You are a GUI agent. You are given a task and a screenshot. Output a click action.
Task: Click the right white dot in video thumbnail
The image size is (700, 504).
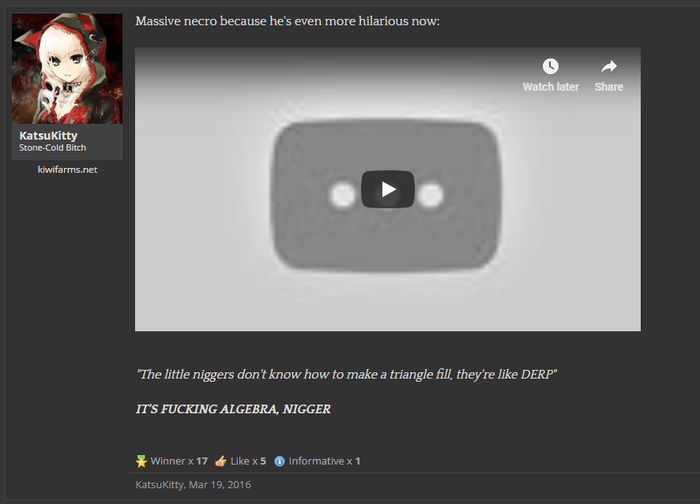pos(431,194)
